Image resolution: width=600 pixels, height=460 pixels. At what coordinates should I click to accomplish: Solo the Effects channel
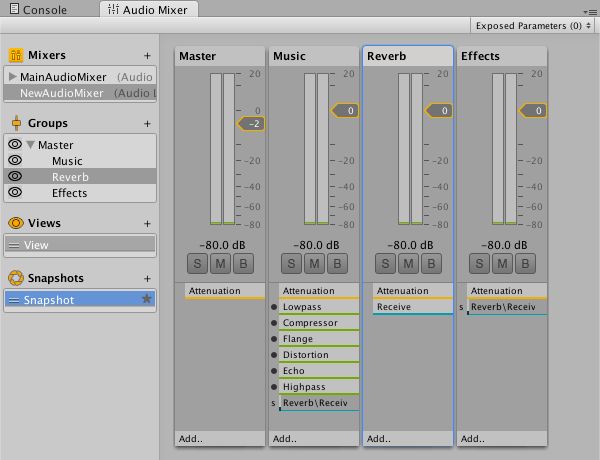479,264
